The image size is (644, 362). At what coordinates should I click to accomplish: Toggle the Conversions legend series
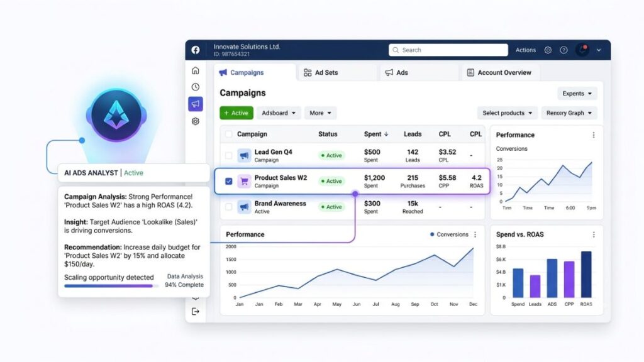(x=449, y=234)
